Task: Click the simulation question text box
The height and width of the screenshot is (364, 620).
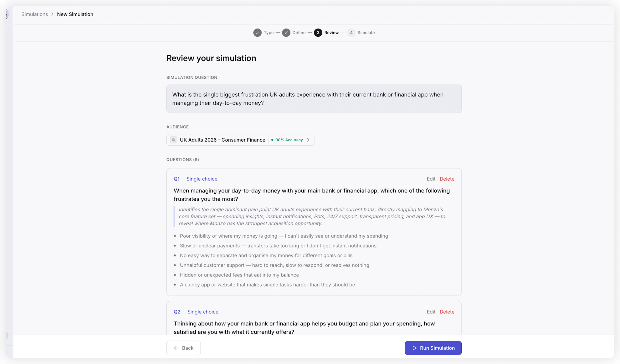Action: (x=314, y=99)
